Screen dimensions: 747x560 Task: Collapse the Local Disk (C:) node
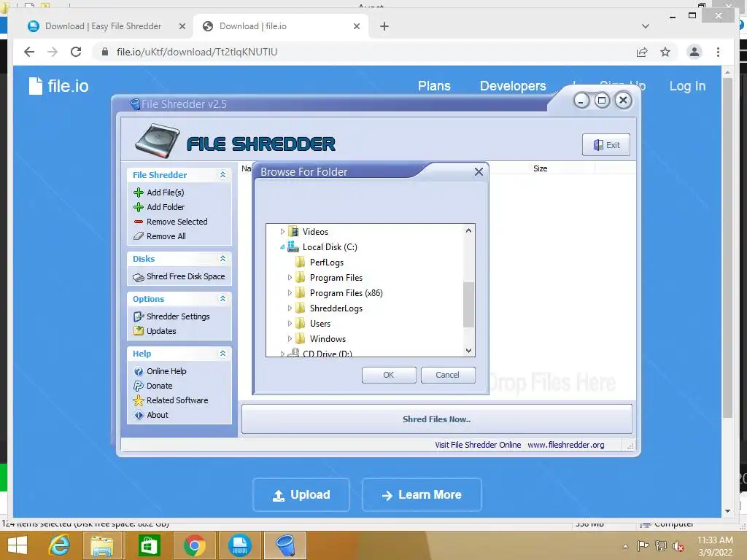pos(282,247)
